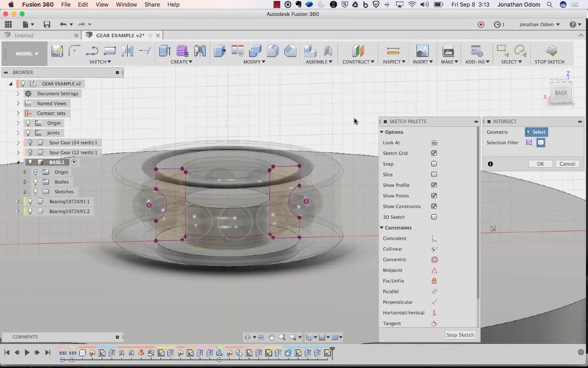Click the OK button in Intersect dialog
Viewport: 588px width, 368px height.
[540, 164]
